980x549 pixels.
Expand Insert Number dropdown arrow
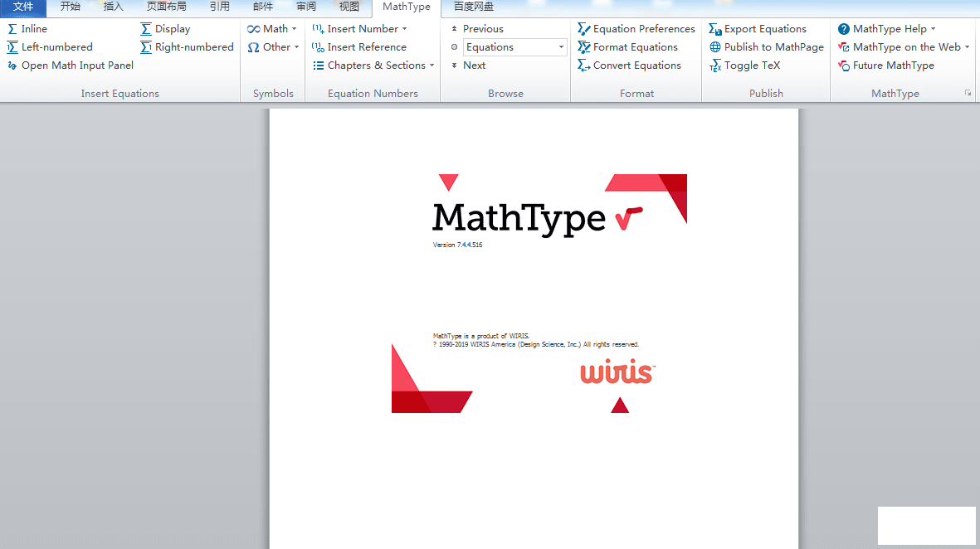click(404, 29)
